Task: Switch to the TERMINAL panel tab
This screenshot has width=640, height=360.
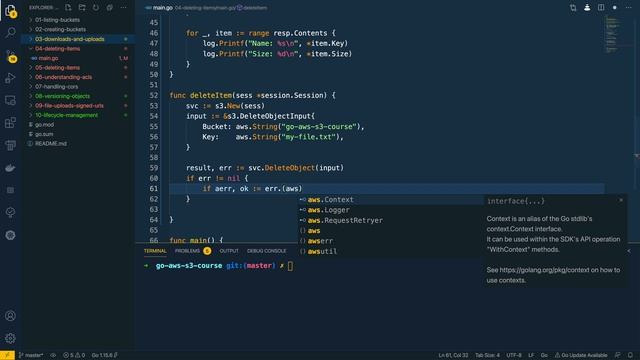Action: click(x=155, y=251)
